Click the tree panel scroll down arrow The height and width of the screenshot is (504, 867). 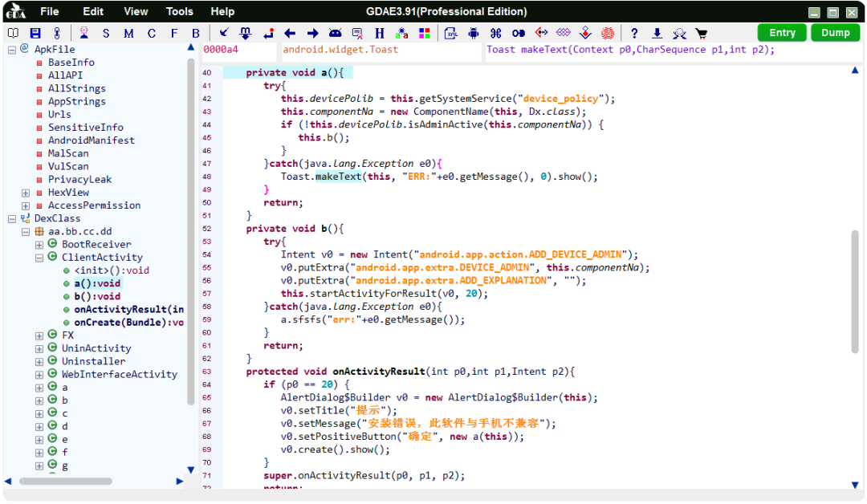[x=191, y=469]
